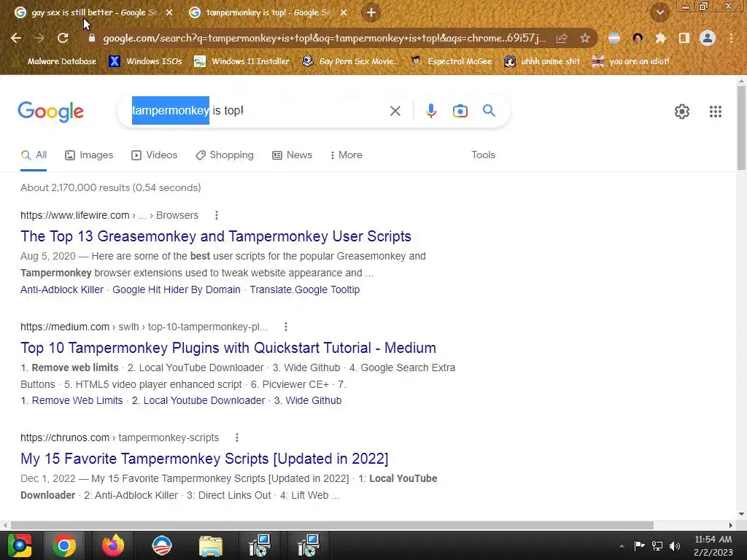Open the search Tools options
The width and height of the screenshot is (747, 560).
483,155
